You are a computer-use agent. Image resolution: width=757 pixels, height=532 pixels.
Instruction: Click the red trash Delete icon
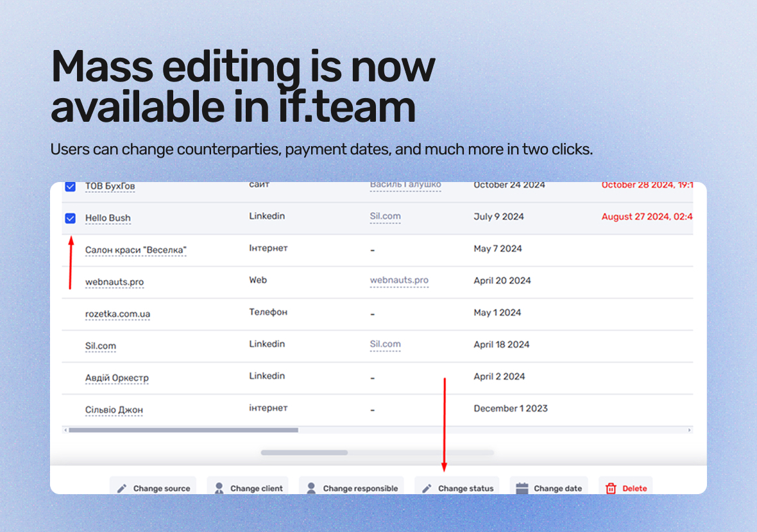(x=611, y=488)
